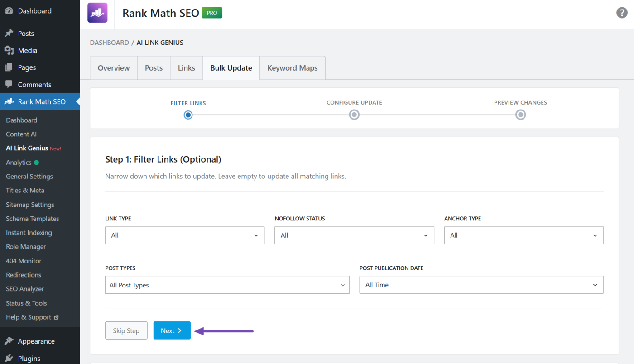The width and height of the screenshot is (634, 364).
Task: Open SEO Analyzer submenu item
Action: tap(25, 289)
